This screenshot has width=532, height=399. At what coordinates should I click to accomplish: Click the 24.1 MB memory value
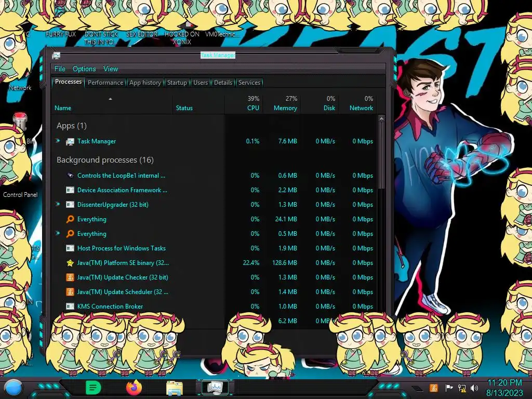click(286, 219)
